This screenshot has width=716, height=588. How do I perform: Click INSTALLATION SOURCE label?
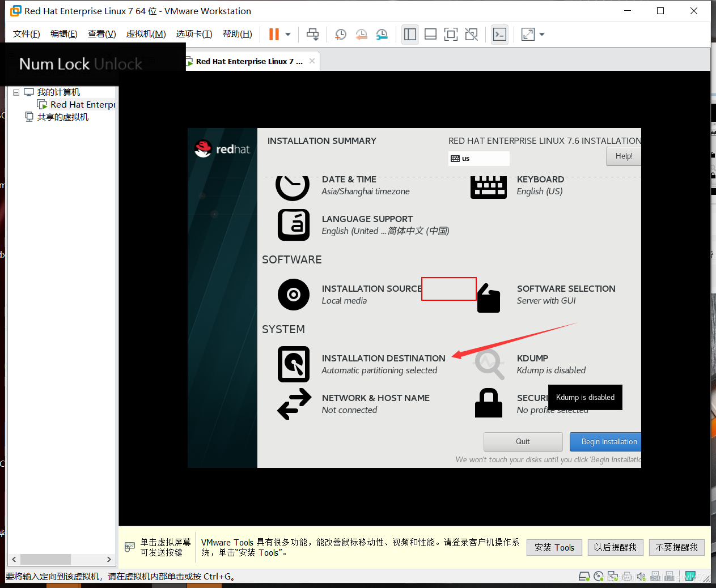(371, 289)
